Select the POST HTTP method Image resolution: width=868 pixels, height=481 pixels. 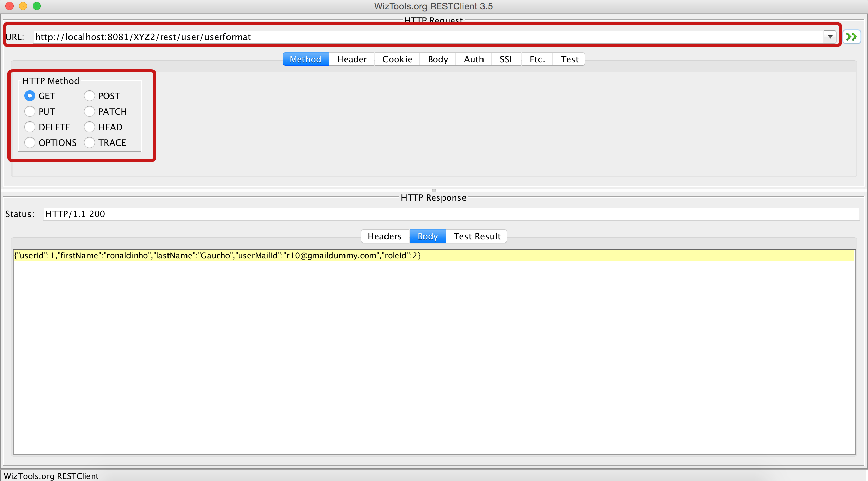coord(90,96)
